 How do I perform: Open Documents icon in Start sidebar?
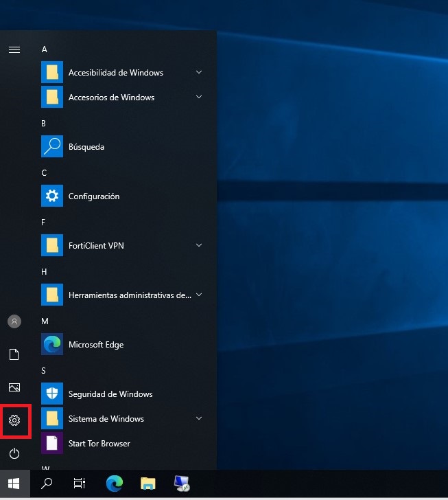tap(14, 354)
